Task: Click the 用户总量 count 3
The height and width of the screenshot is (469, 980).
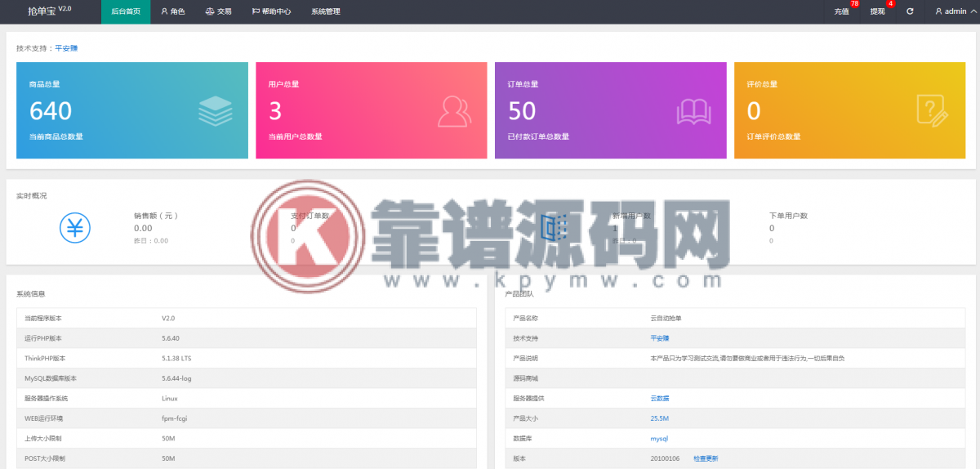Action: (275, 110)
